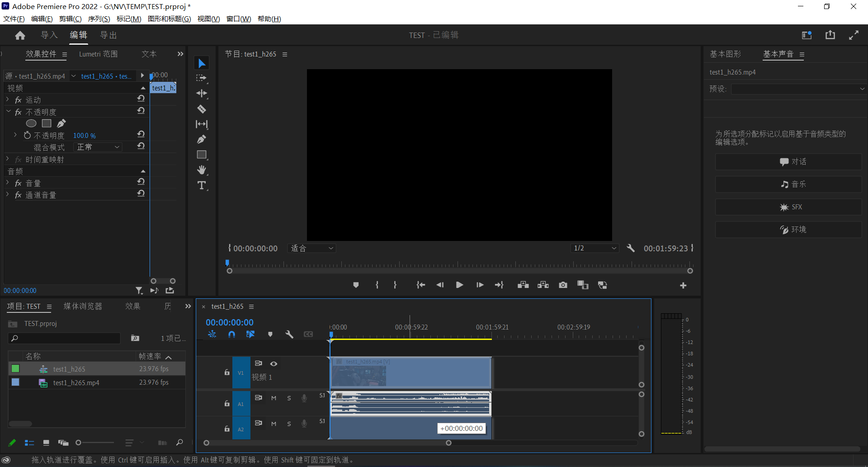Open the blend mode dropdown

coord(98,147)
